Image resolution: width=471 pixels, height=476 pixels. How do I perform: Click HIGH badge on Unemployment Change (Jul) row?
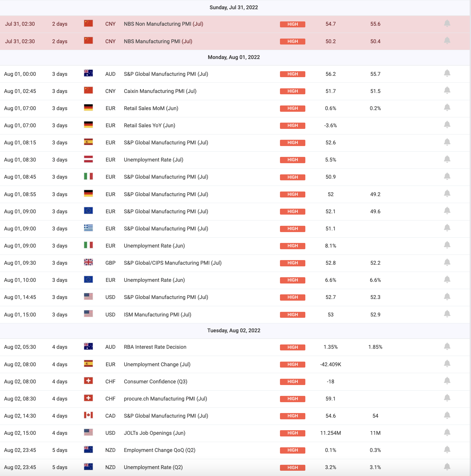click(292, 365)
